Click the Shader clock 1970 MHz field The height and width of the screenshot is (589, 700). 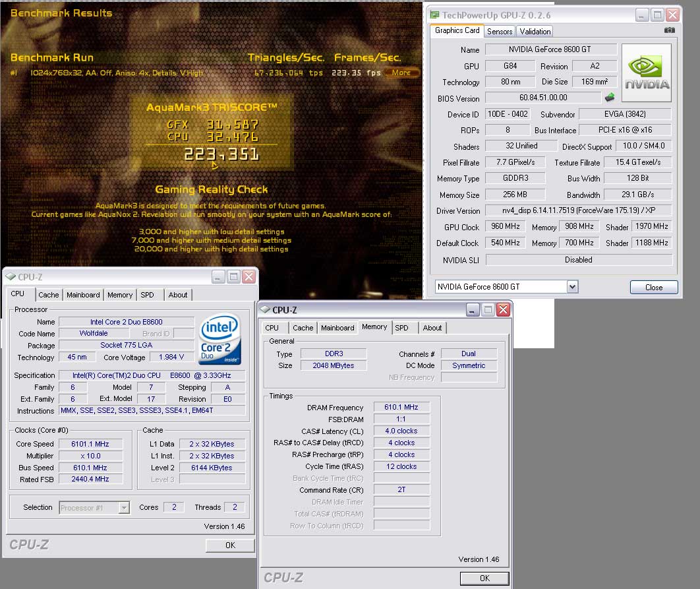(x=652, y=227)
